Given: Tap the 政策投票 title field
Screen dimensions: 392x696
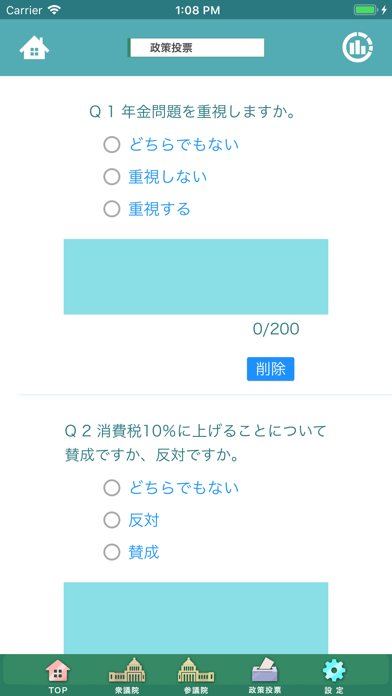Looking at the screenshot, I should point(196,48).
